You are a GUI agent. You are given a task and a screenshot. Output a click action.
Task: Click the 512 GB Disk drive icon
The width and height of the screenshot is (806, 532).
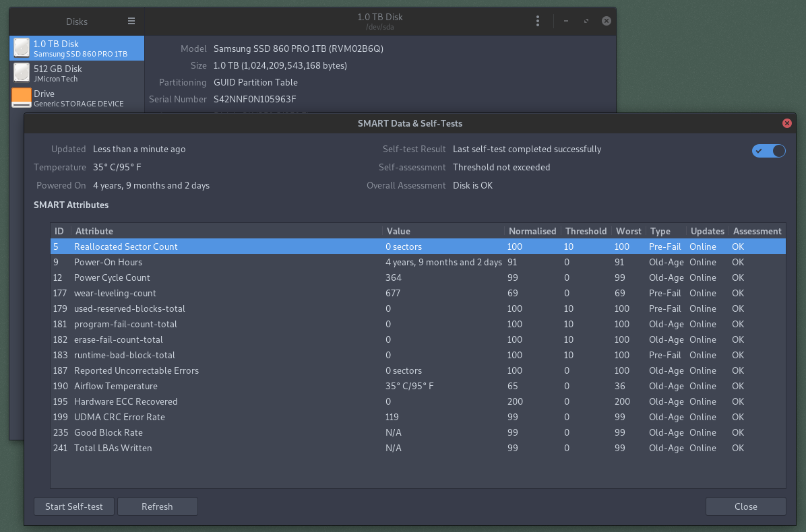[x=22, y=73]
